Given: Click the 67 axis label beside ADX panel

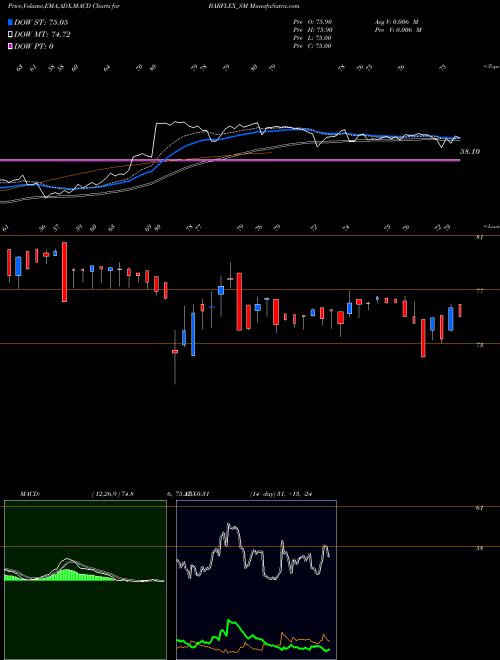Looking at the screenshot, I should click(479, 508).
